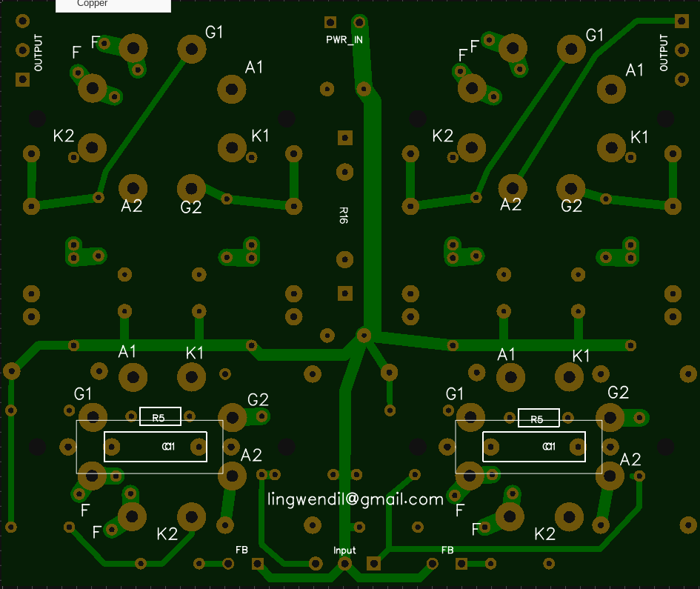700x589 pixels.
Task: Click the FB label right of Input
Action: point(447,550)
